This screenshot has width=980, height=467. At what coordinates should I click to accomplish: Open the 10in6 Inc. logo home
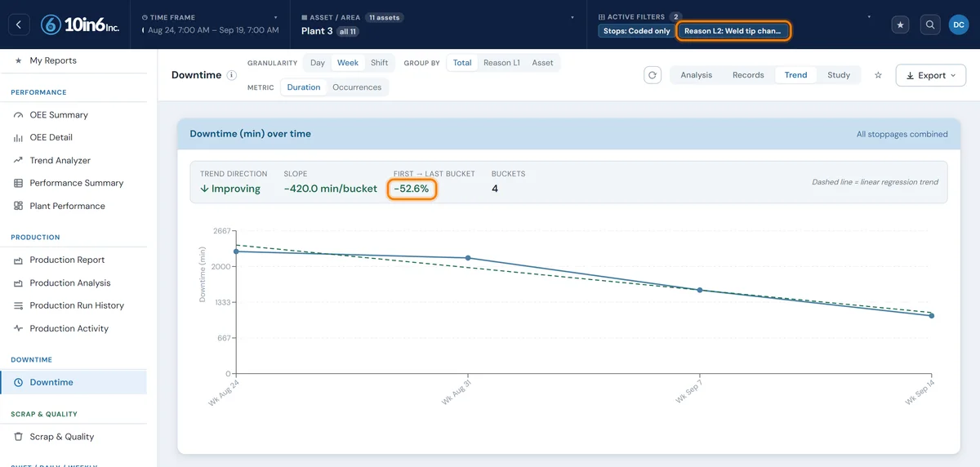(x=79, y=25)
